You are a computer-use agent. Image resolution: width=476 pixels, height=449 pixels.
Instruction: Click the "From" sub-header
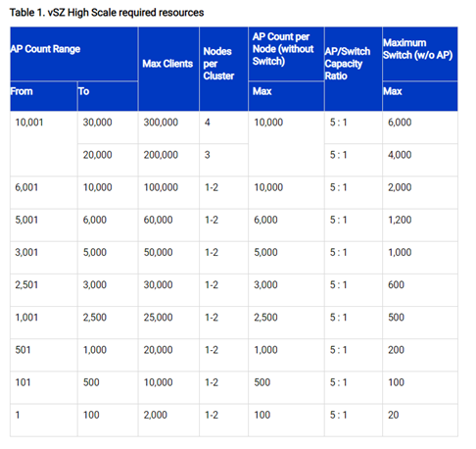point(44,96)
